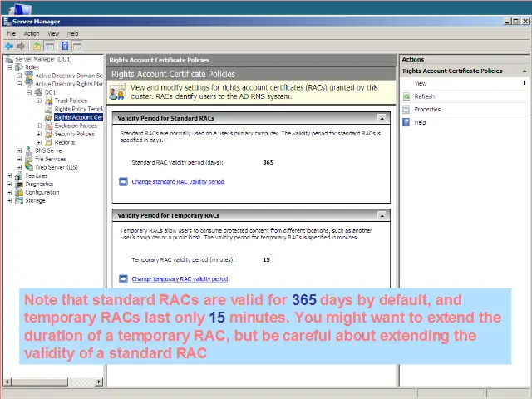Image resolution: width=532 pixels, height=399 pixels.
Task: Expand the DNS Server node
Action: coord(19,150)
